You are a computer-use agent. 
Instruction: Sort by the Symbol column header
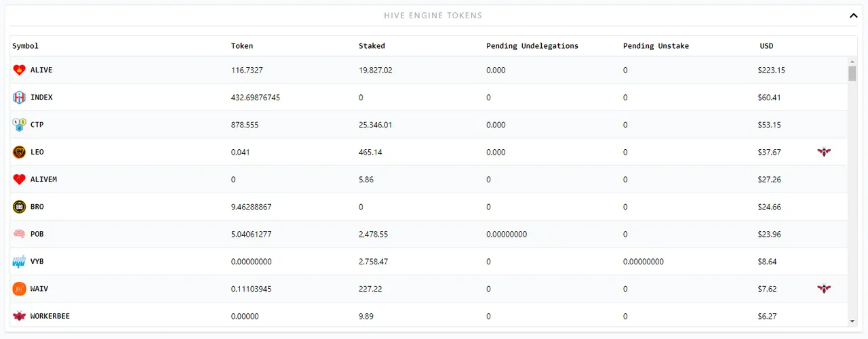click(25, 46)
